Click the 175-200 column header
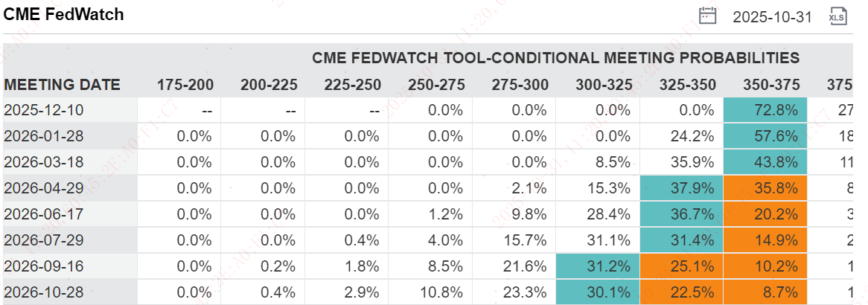This screenshot has height=305, width=868. 185,85
